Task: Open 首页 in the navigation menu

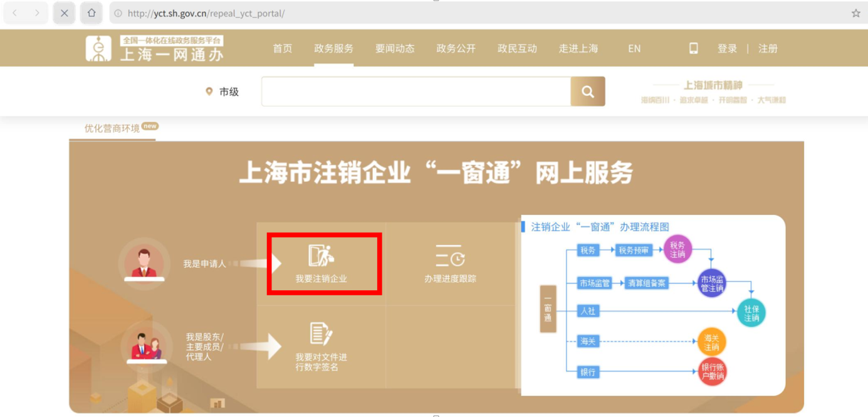Action: 283,48
